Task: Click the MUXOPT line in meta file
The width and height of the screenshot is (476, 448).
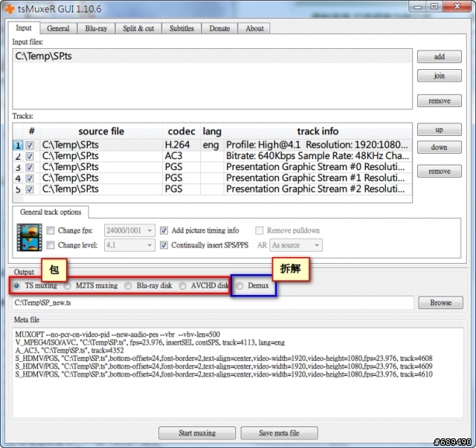Action: (118, 334)
